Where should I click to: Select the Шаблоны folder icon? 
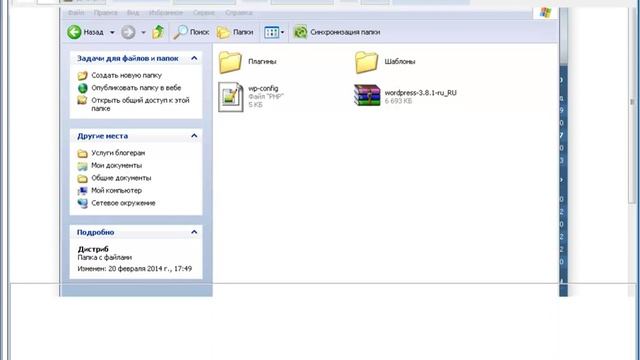[x=366, y=62]
